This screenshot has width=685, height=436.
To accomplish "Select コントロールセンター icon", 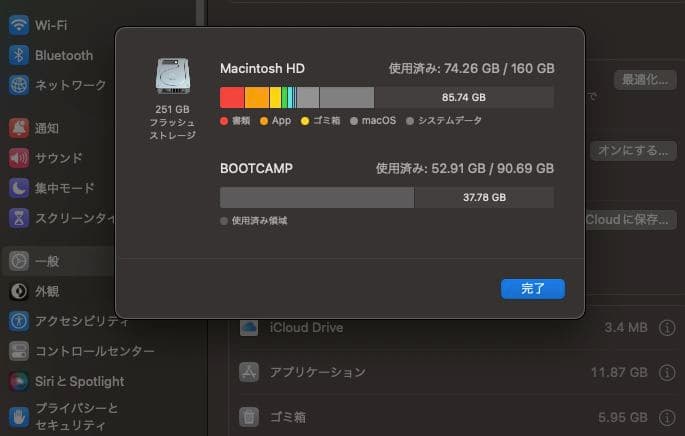I will pos(19,351).
